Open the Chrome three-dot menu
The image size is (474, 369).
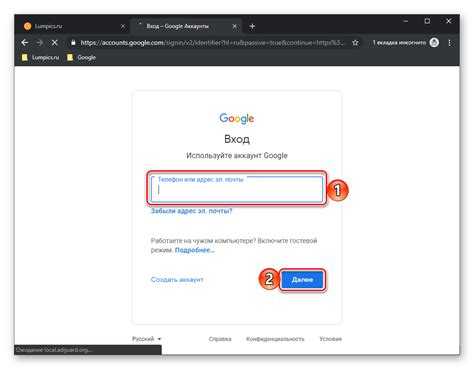point(449,43)
